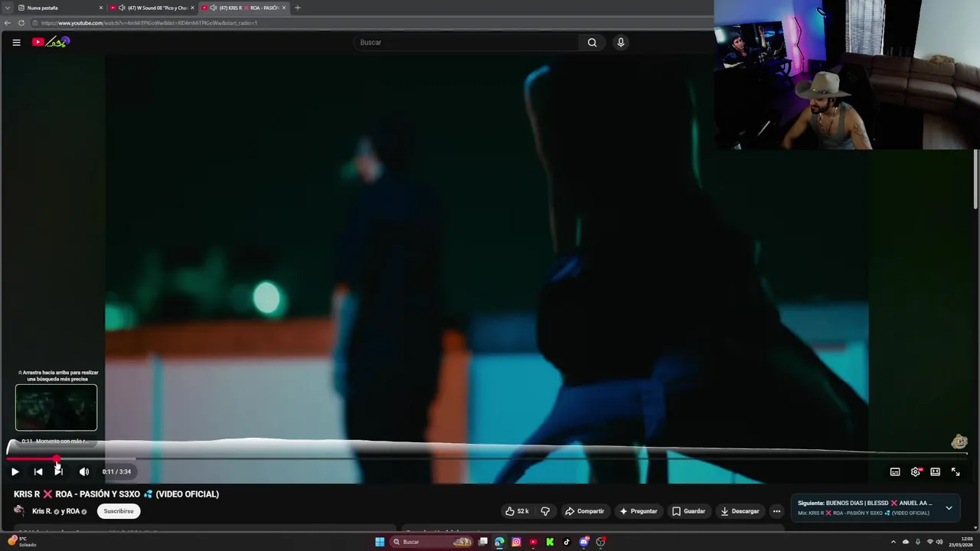Viewport: 980px width, 551px height.
Task: Open the YouTube hamburger guide menu
Action: [16, 42]
